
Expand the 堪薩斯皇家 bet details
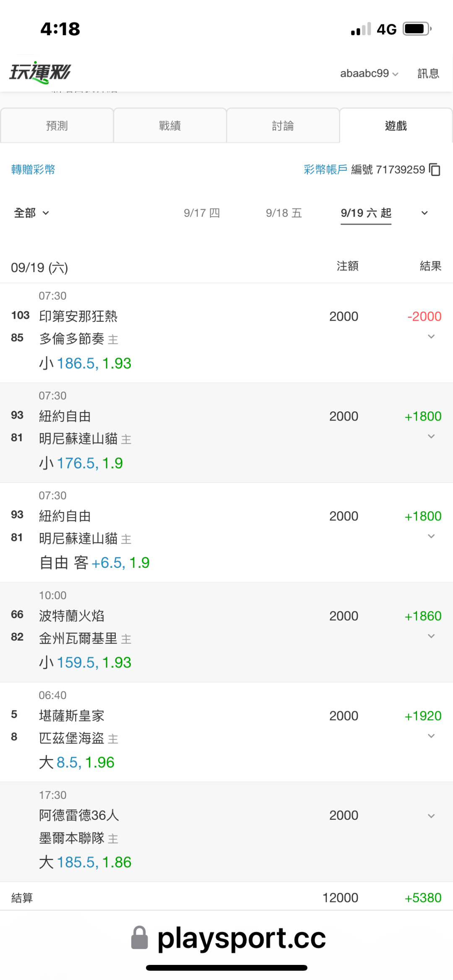pos(431,736)
